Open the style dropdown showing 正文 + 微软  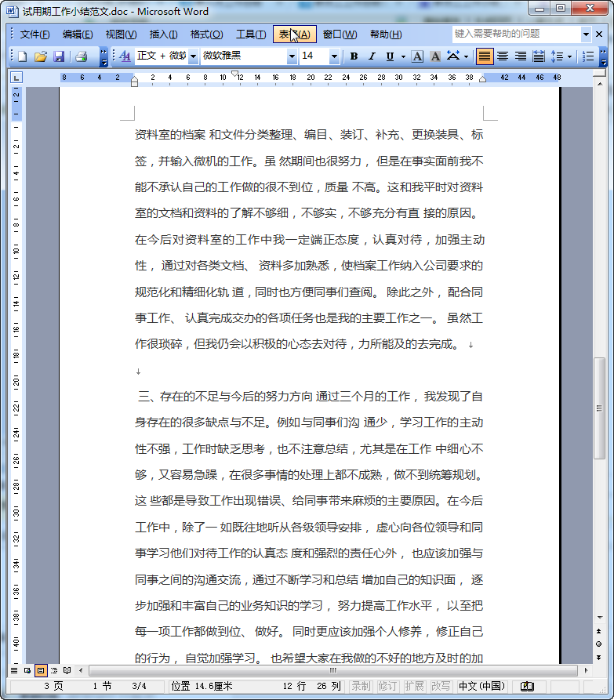(x=194, y=56)
